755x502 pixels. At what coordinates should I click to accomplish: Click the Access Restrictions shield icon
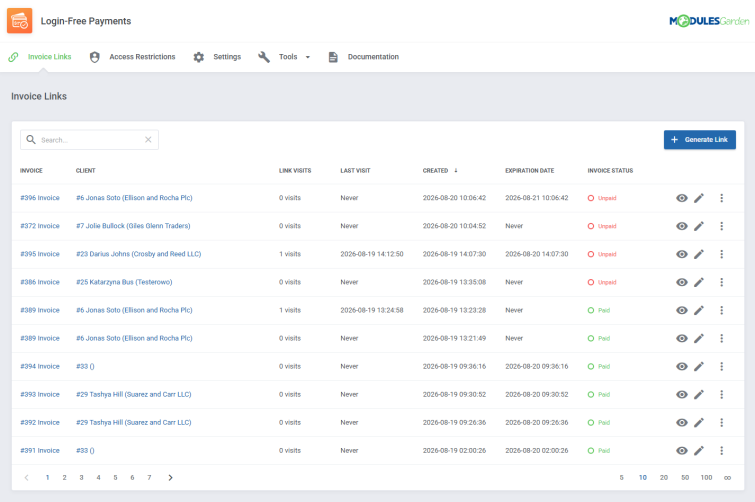tap(94, 57)
